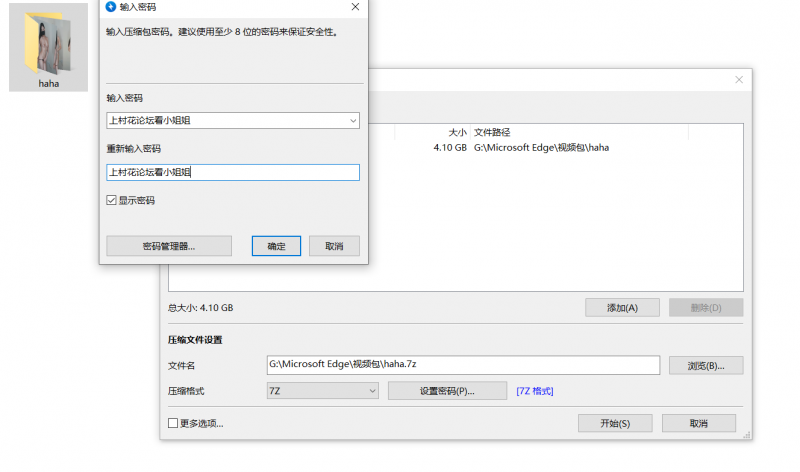Close the main compression window
The height and width of the screenshot is (472, 800).
pyautogui.click(x=739, y=80)
